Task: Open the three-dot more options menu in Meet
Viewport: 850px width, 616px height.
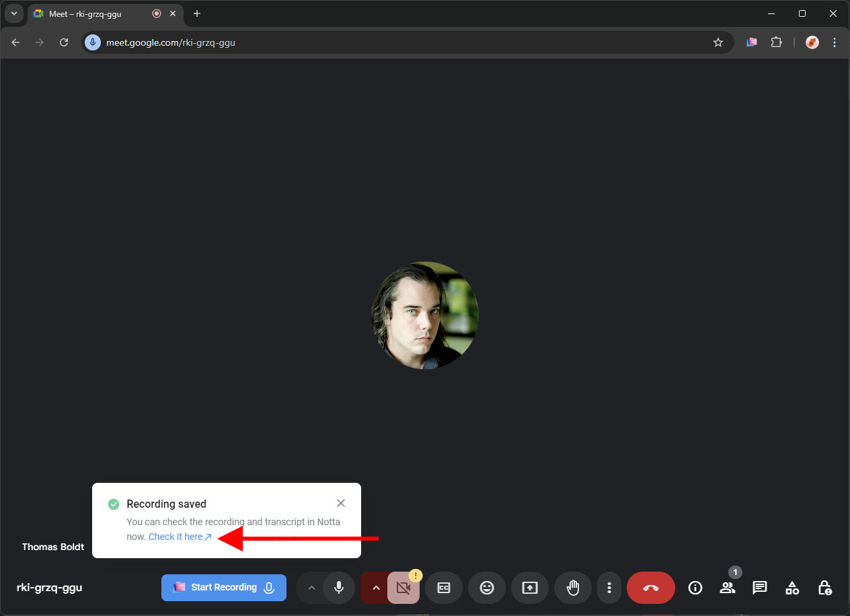Action: tap(609, 588)
